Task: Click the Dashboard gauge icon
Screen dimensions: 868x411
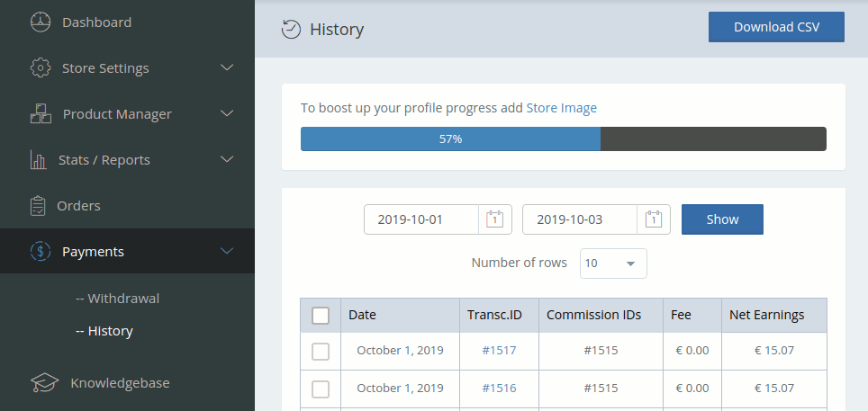Action: (x=41, y=22)
